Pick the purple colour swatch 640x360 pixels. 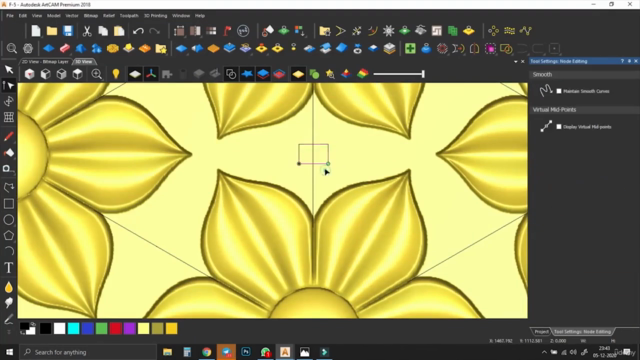click(129, 329)
